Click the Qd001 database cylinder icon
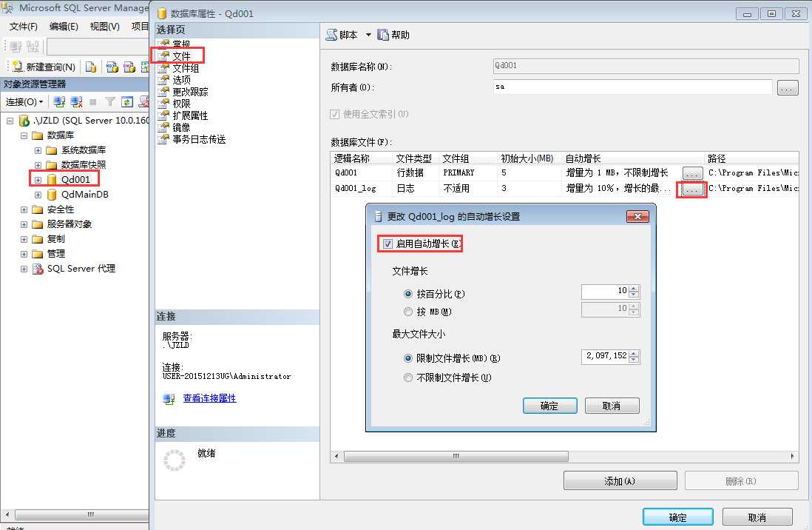812x530 pixels. coord(52,179)
